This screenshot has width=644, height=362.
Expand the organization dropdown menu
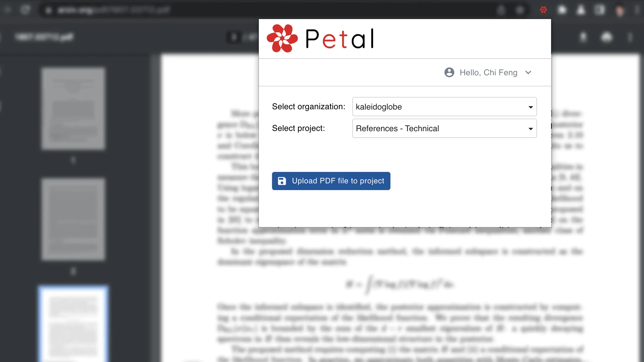(530, 107)
